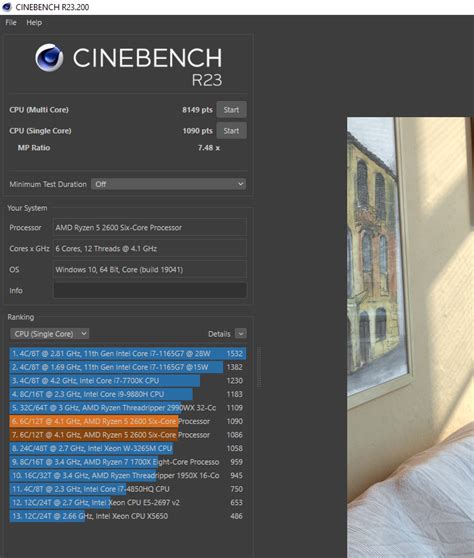Select ranking row 12 Xeon E5-2697 v2

click(x=128, y=502)
